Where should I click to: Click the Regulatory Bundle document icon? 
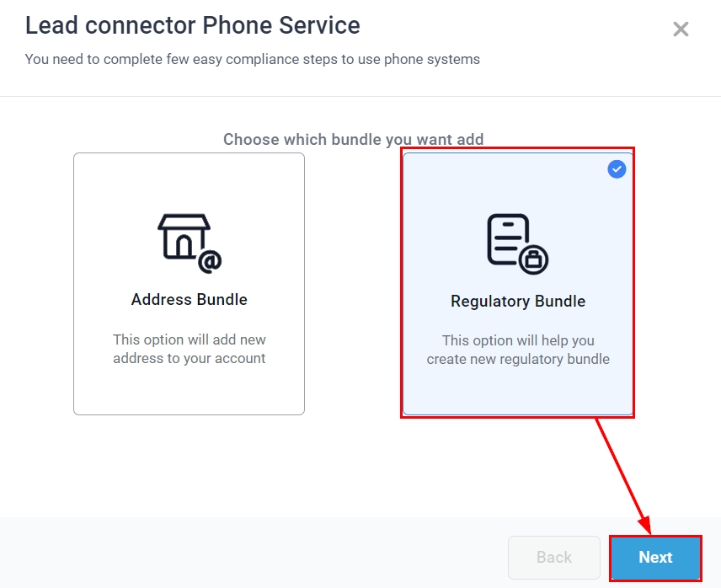(510, 238)
